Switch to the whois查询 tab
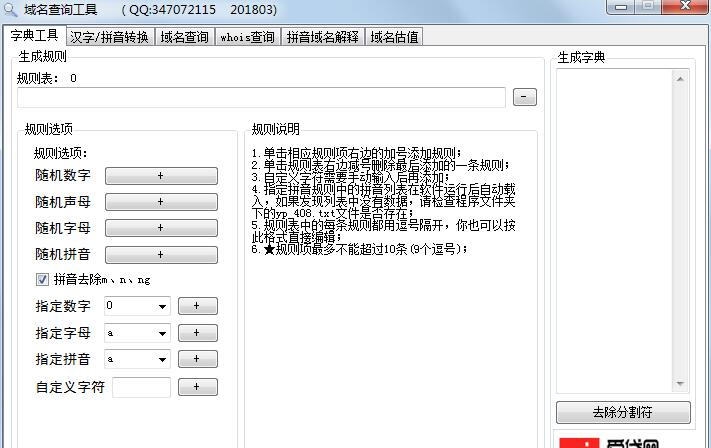The height and width of the screenshot is (448, 711). pos(248,37)
